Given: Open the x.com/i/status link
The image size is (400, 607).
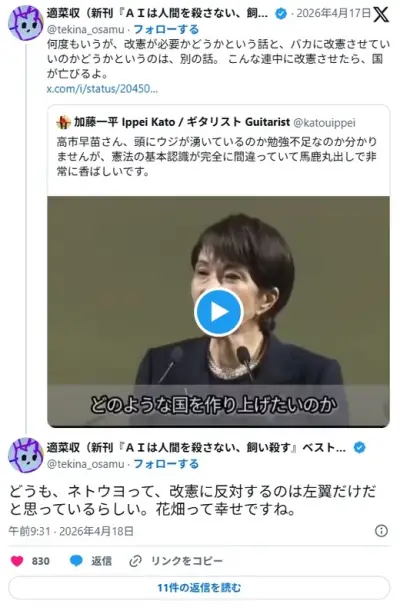Looking at the screenshot, I should [102, 89].
